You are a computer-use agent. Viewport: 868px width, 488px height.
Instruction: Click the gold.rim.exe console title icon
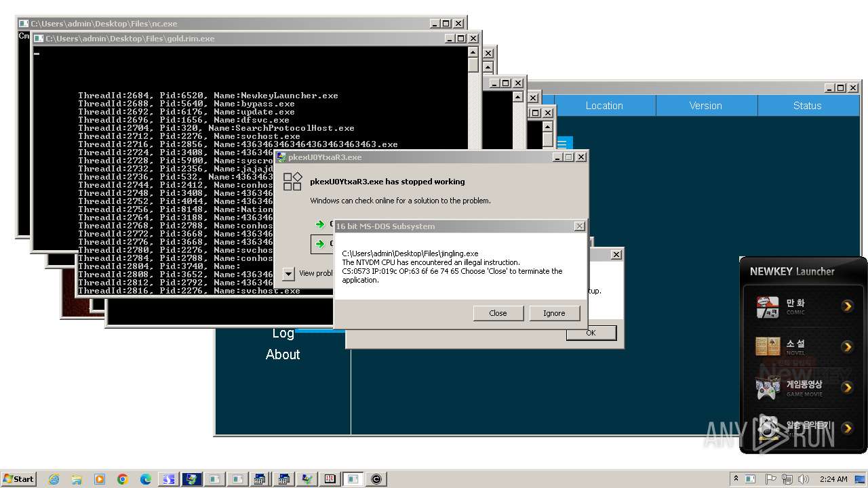39,39
